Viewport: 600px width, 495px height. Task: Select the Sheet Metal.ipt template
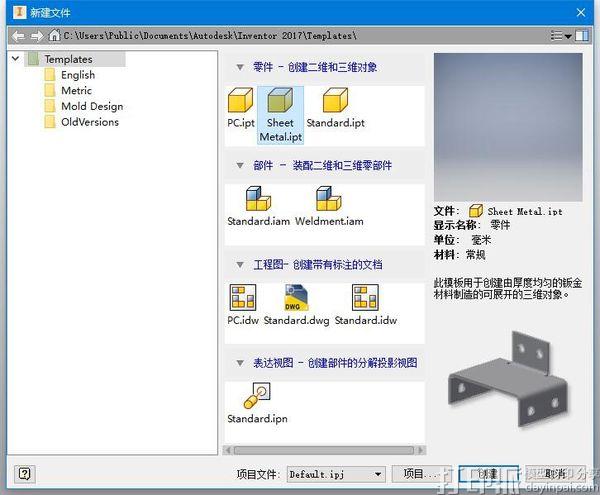click(x=280, y=115)
